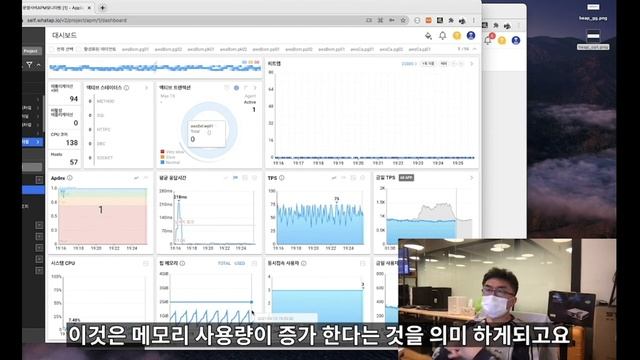Click the first agent name after 활성화된 에이전트
The height and width of the screenshot is (360, 640).
point(136,49)
